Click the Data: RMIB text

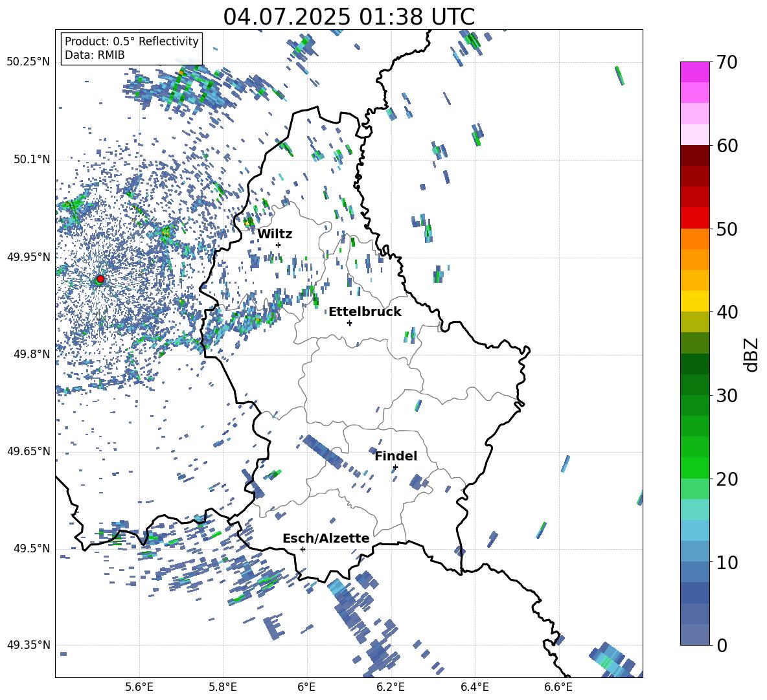95,55
